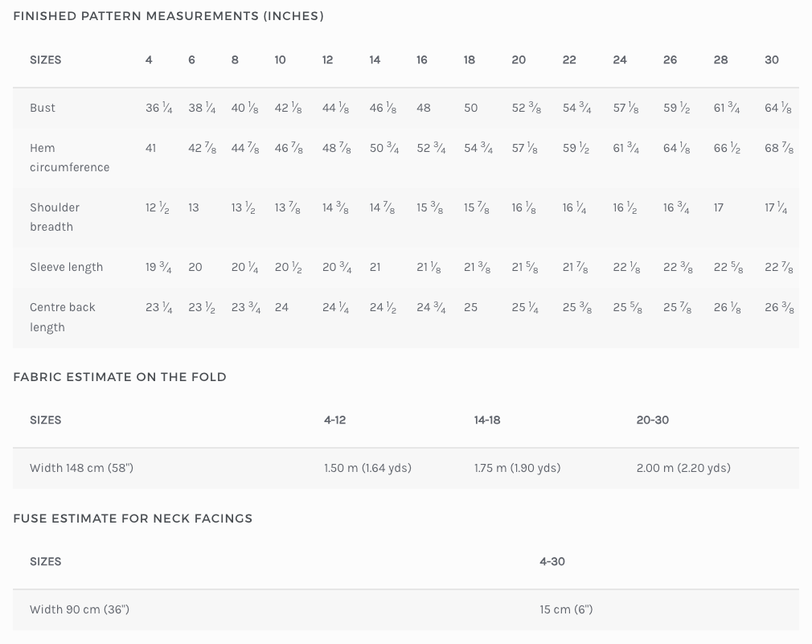Select the Shoulder breadth value for size 28

tap(719, 207)
